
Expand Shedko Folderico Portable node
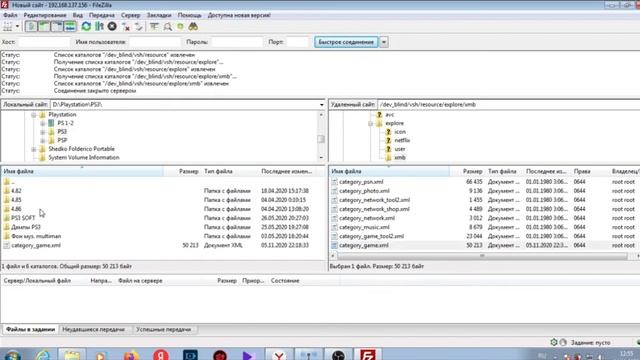34,149
